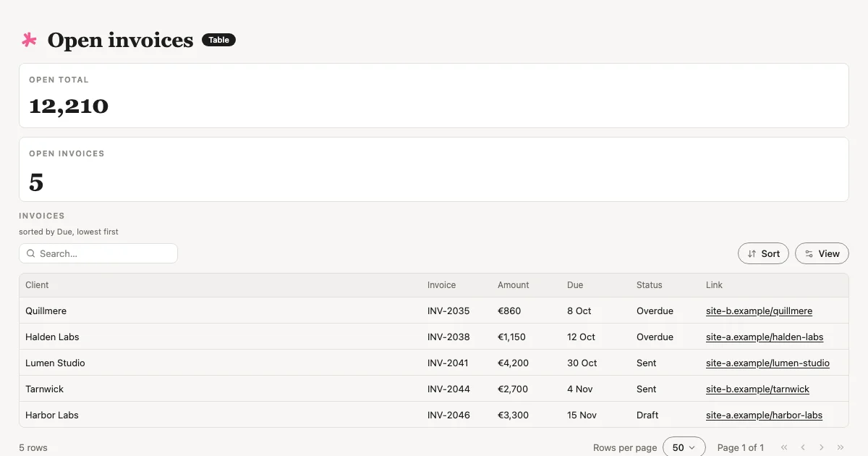Click the Table badge next to title
The image size is (868, 456).
click(218, 40)
